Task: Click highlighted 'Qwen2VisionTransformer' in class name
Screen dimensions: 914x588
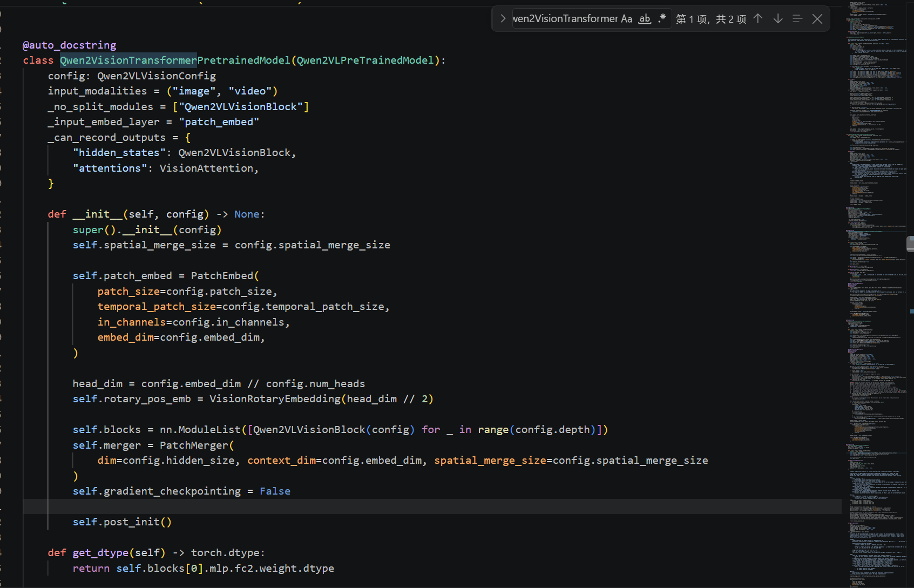Action: (x=128, y=60)
